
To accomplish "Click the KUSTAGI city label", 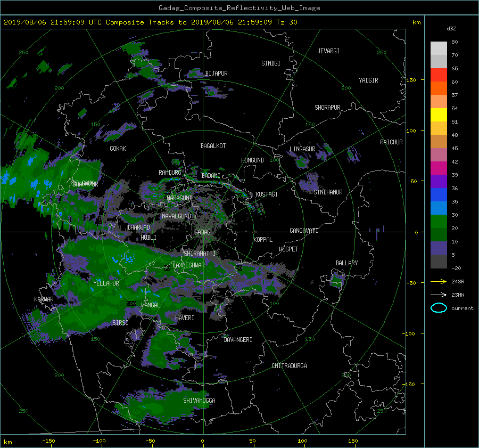I will click(267, 194).
